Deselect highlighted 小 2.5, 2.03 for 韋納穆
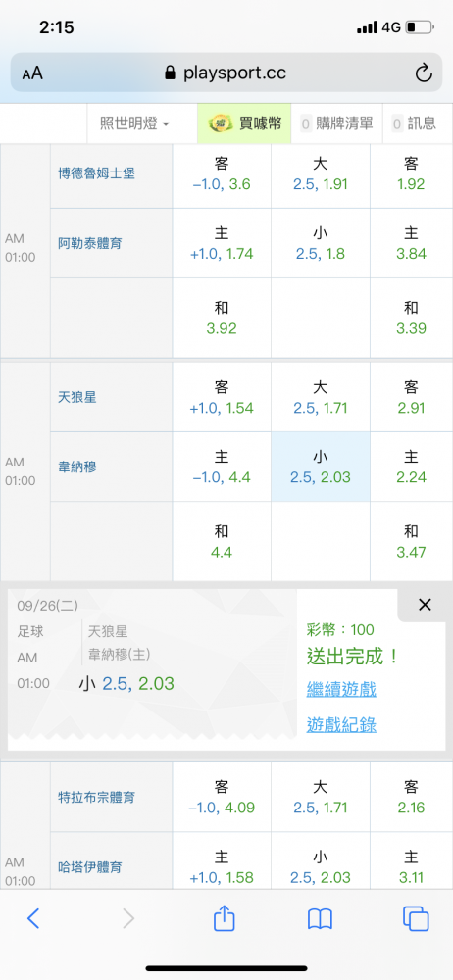Viewport: 453px width, 980px height. (x=321, y=466)
